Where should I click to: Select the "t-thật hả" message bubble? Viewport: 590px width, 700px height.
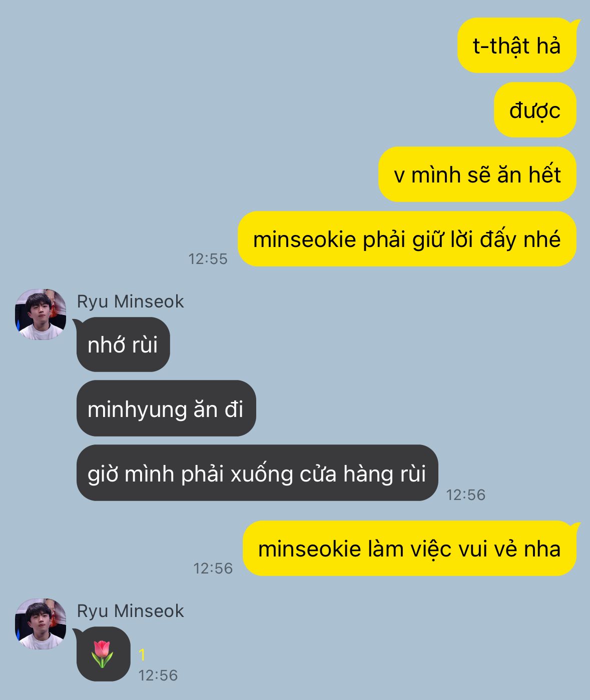pyautogui.click(x=517, y=45)
